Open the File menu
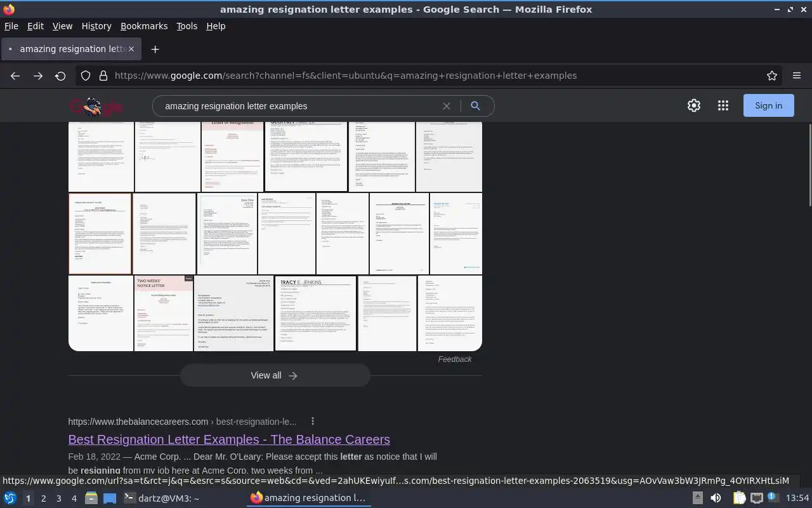812x508 pixels. point(11,26)
